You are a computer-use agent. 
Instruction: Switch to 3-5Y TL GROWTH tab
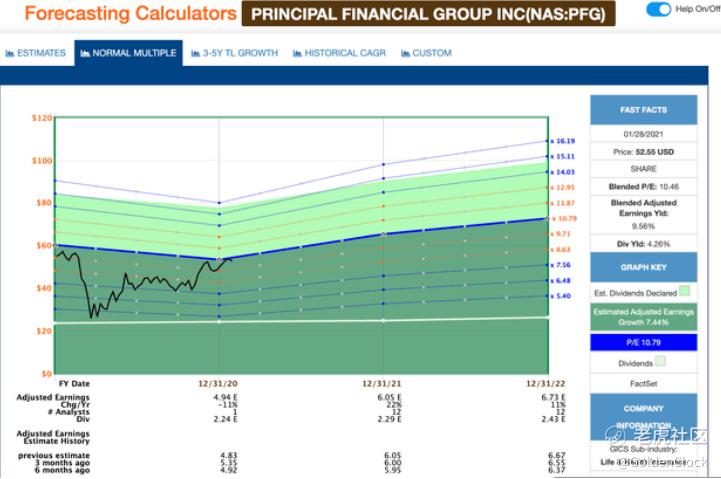tap(235, 53)
